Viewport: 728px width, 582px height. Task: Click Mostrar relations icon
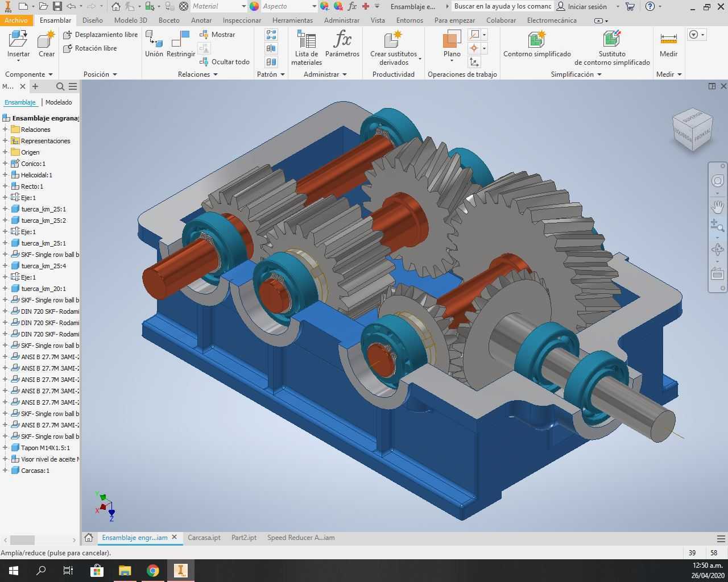(204, 35)
